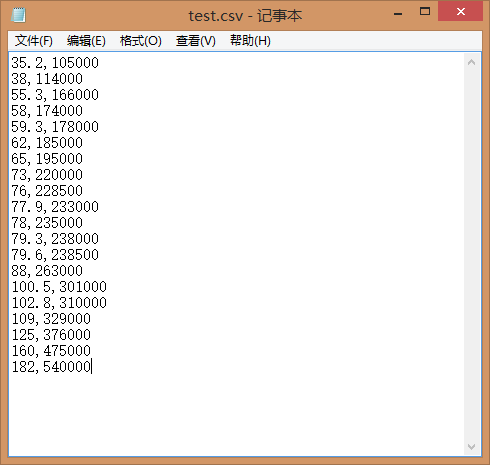The width and height of the screenshot is (490, 465).
Task: Click on the line 125,376000
Action: click(x=51, y=335)
